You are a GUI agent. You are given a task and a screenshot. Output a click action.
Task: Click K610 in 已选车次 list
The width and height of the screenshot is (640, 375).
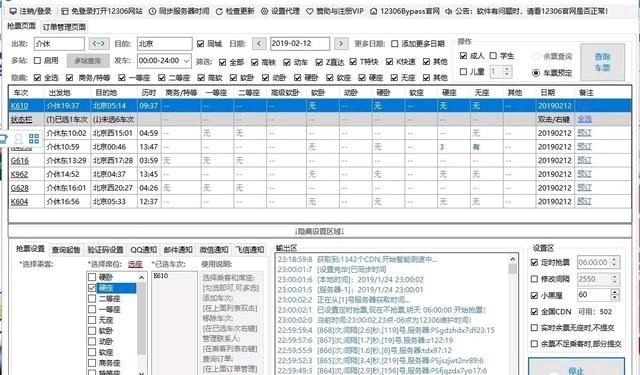[161, 276]
